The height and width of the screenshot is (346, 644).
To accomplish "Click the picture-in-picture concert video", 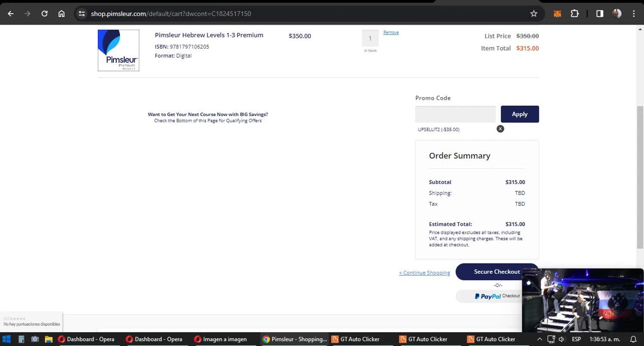I will pyautogui.click(x=583, y=300).
